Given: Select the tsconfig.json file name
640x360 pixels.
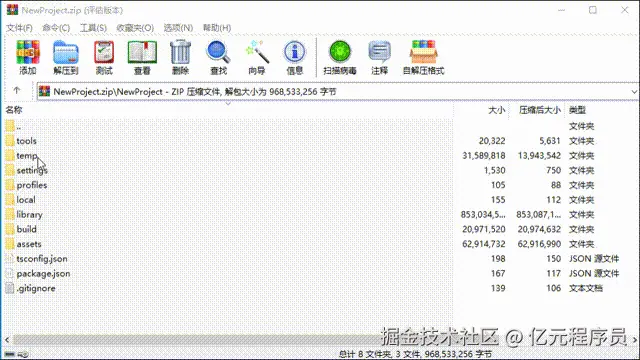Looking at the screenshot, I should coord(42,259).
